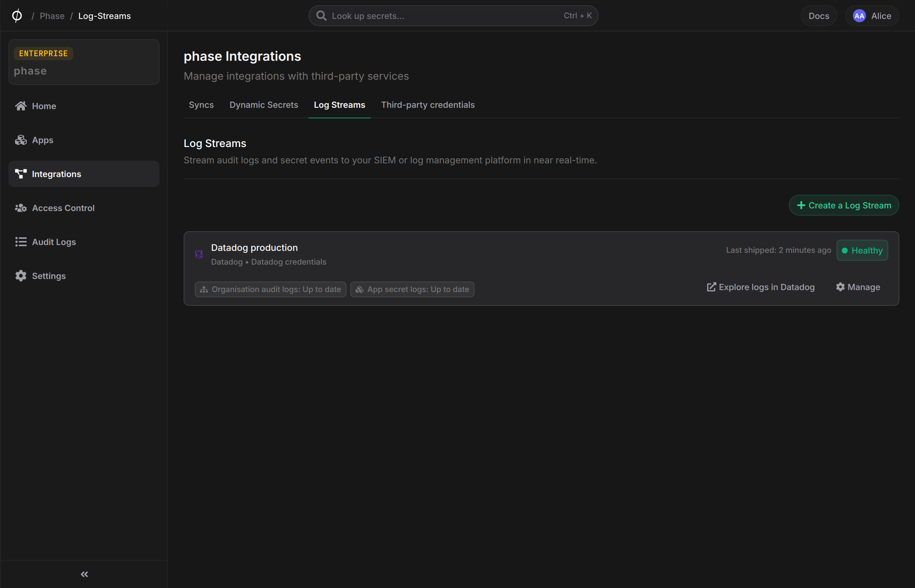The image size is (915, 588).
Task: Open Audit Logs via list icon
Action: [x=21, y=242]
